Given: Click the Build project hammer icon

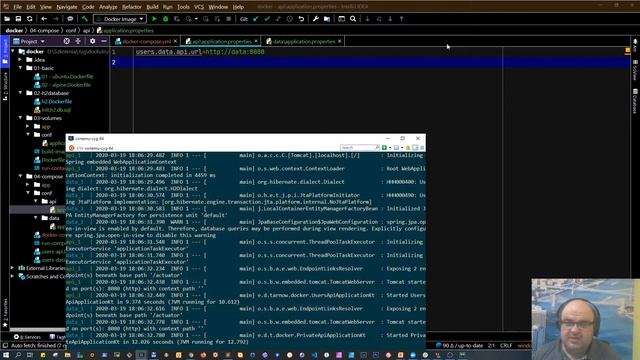Looking at the screenshot, I should 85,19.
